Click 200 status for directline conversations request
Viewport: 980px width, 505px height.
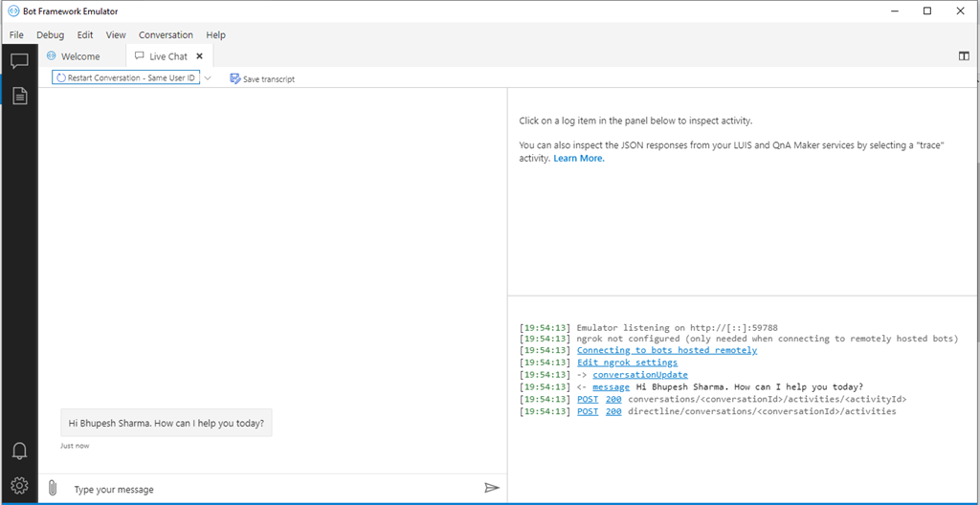613,412
